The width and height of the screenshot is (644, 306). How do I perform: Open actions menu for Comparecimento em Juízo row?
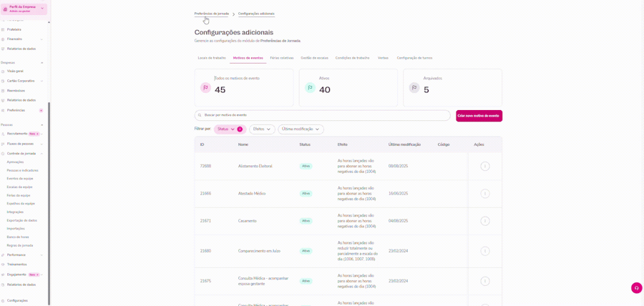tap(484, 251)
